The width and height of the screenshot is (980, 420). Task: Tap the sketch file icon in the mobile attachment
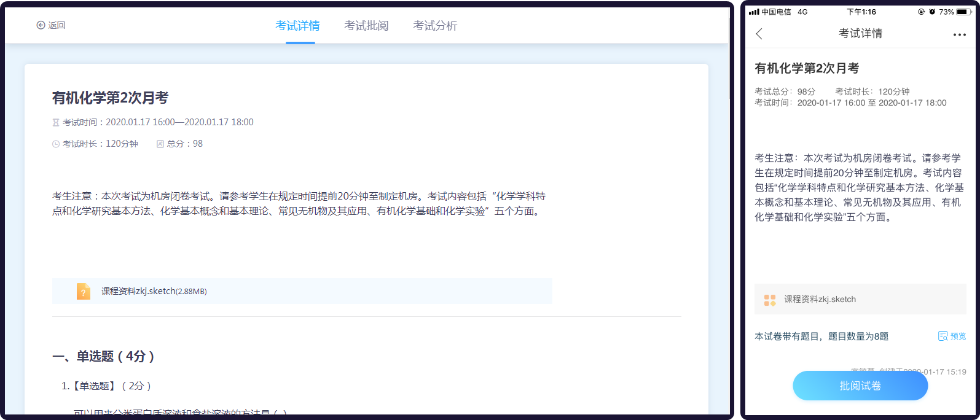click(770, 300)
